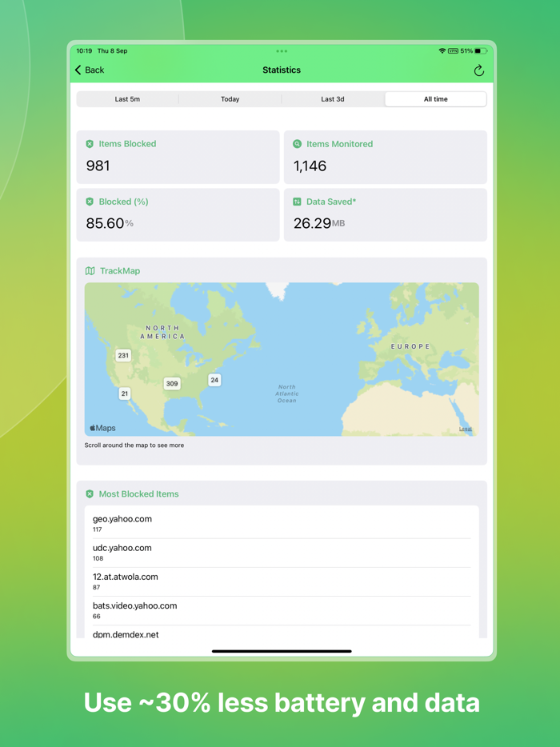Tap the Most Blocked Items shield icon
This screenshot has height=747, width=560.
coord(90,494)
